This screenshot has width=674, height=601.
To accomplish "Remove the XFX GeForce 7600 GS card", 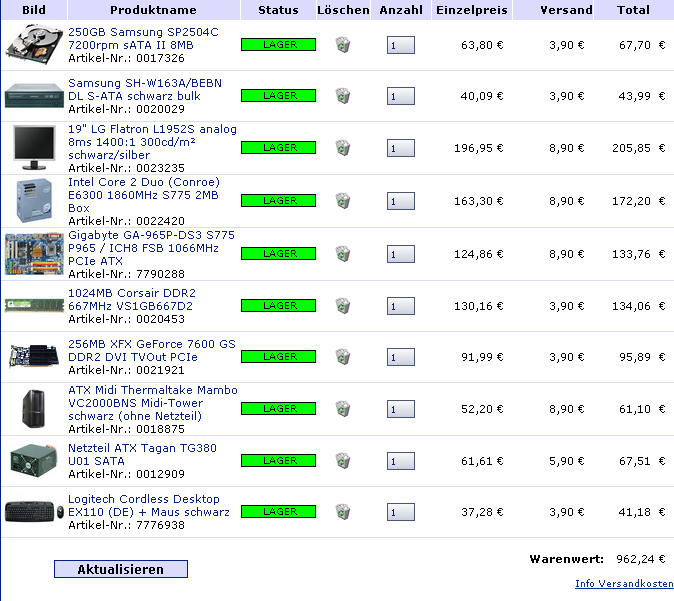I will (343, 357).
